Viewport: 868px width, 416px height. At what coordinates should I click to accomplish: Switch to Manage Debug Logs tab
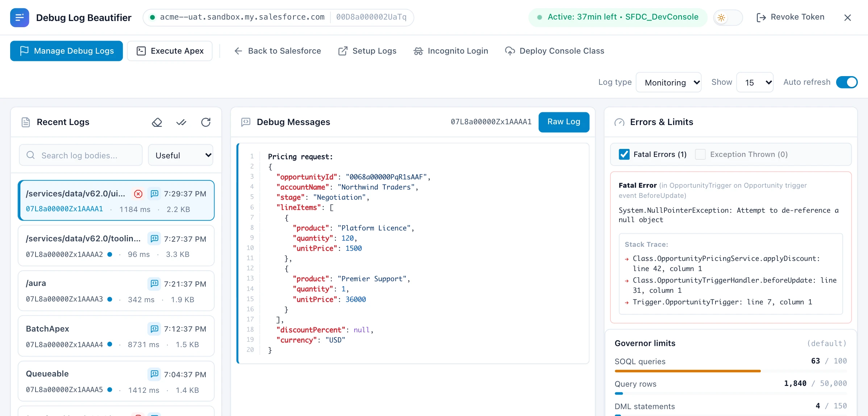(66, 51)
